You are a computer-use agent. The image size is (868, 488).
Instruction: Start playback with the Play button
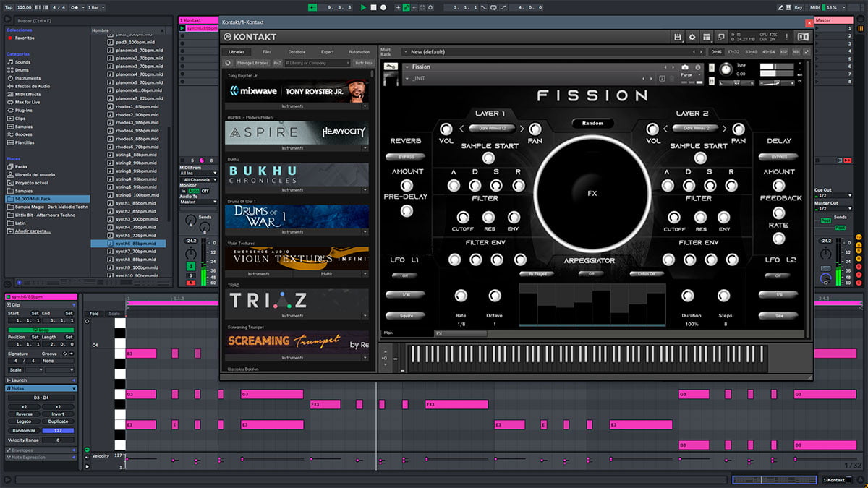tap(365, 7)
